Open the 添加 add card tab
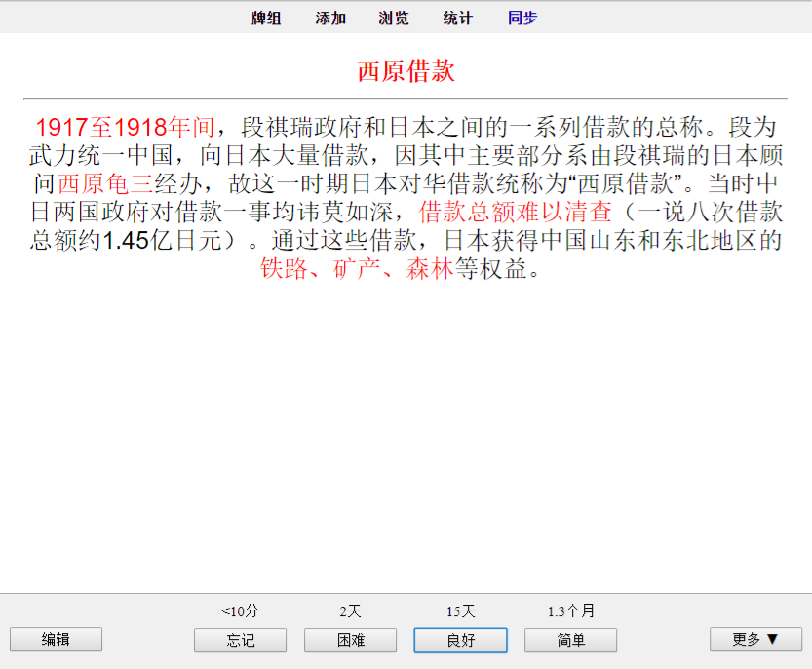Screen dimensions: 812x669 pyautogui.click(x=330, y=19)
